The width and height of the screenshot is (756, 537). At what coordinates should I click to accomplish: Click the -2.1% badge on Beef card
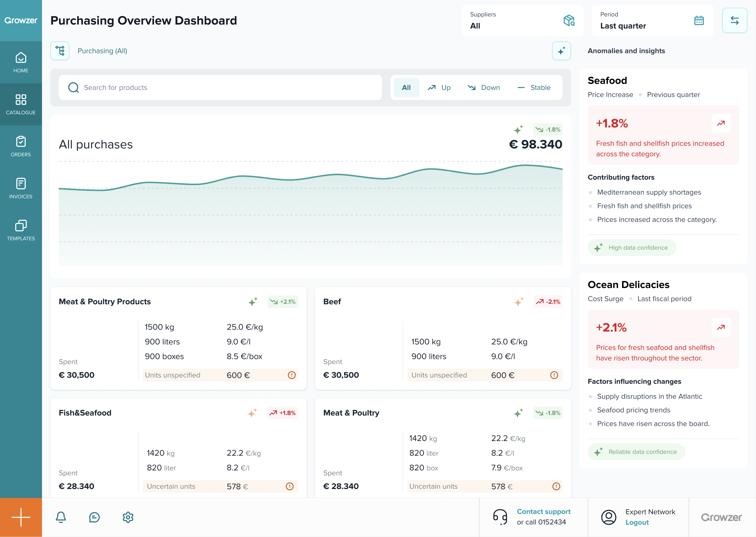[548, 301]
